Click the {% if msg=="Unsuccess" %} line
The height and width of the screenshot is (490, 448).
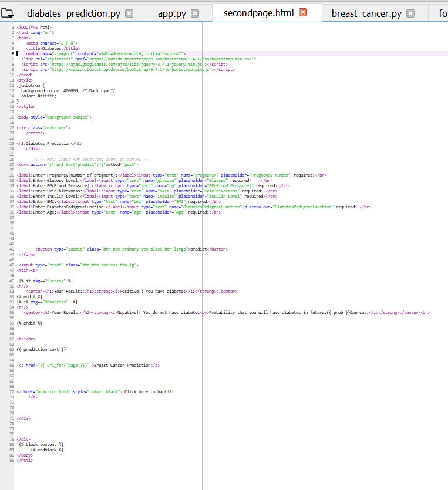click(47, 302)
